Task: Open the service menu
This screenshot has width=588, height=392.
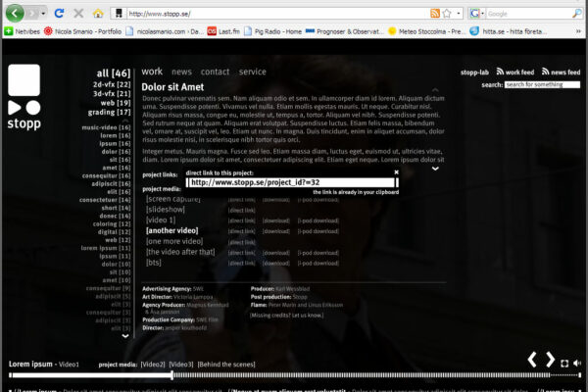Action: point(253,72)
